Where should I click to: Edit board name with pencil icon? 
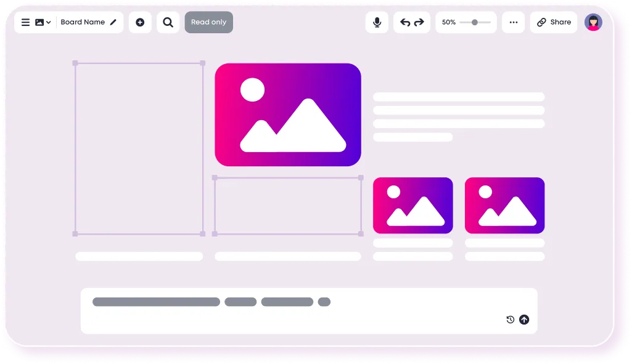point(113,22)
